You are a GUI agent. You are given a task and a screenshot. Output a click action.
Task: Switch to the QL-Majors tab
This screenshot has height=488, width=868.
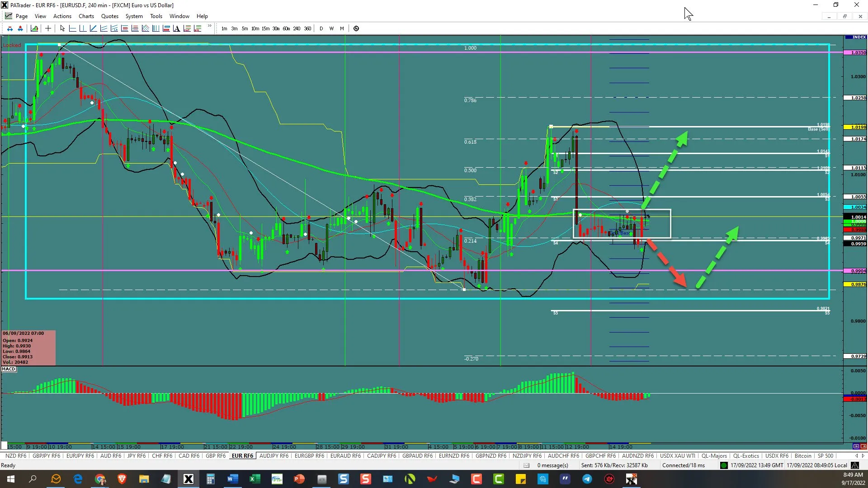pos(714,456)
